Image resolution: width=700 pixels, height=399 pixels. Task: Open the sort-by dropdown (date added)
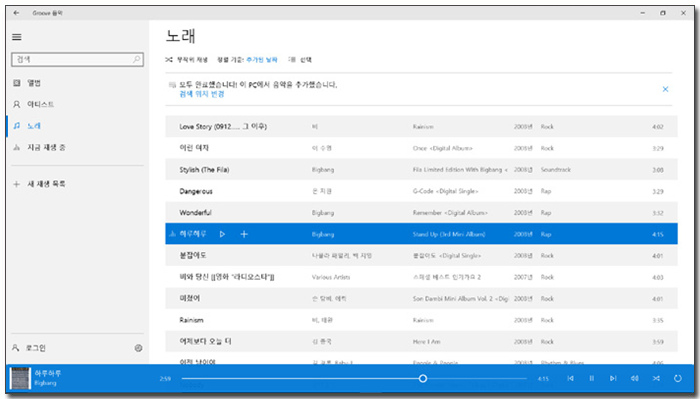[262, 59]
